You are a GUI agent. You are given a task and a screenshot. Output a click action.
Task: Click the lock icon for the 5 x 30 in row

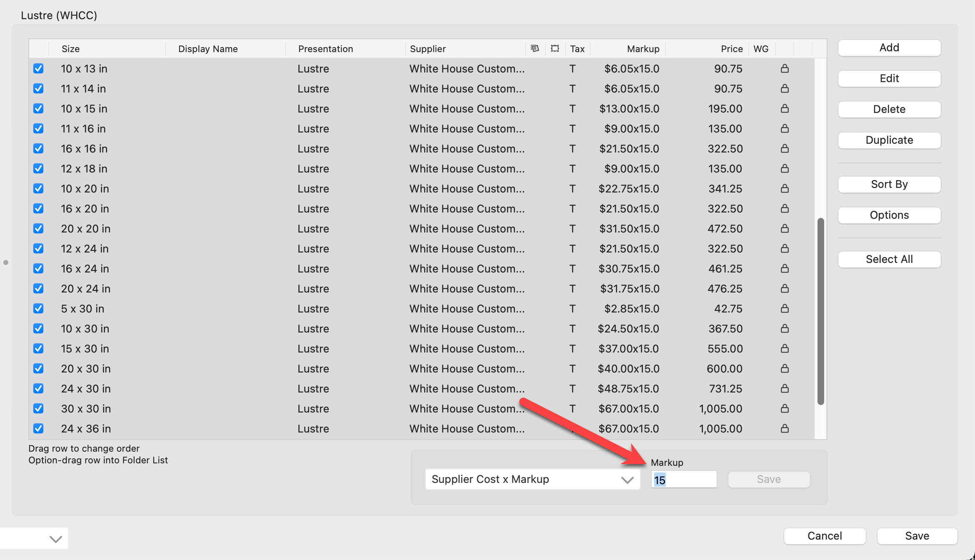(x=785, y=308)
